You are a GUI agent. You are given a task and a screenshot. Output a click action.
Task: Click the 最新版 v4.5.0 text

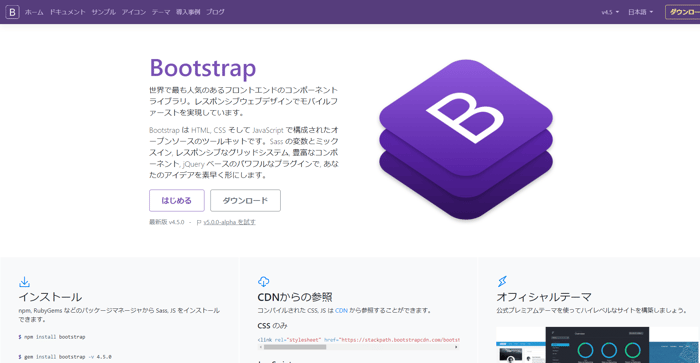tap(167, 222)
